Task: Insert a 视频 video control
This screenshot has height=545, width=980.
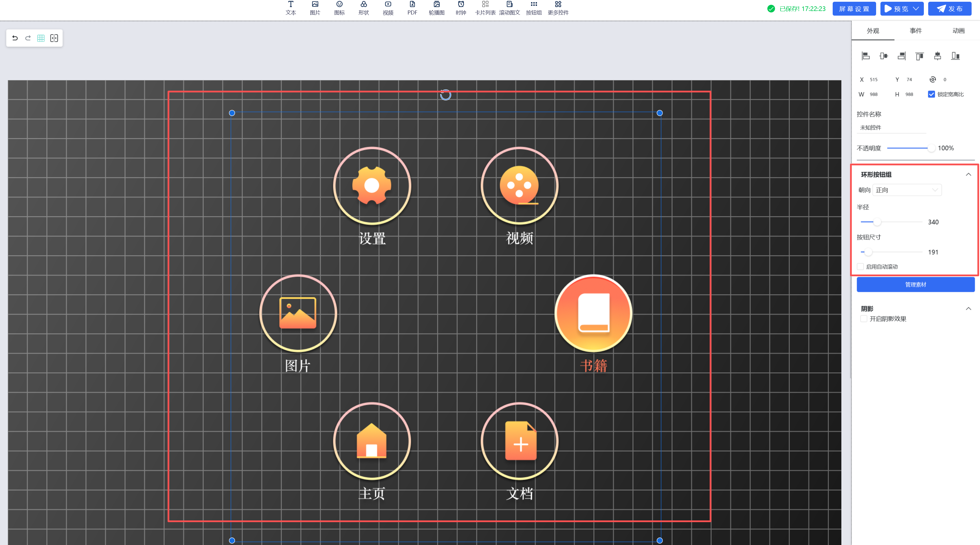Action: (x=388, y=8)
